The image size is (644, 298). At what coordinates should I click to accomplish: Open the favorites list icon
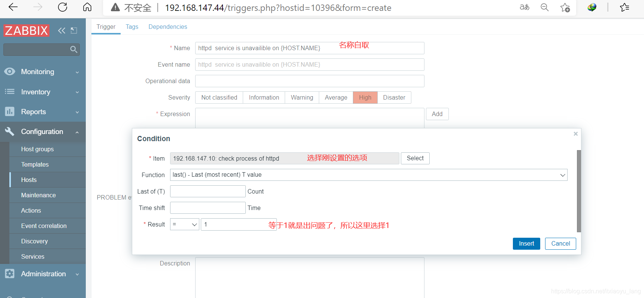(x=625, y=7)
